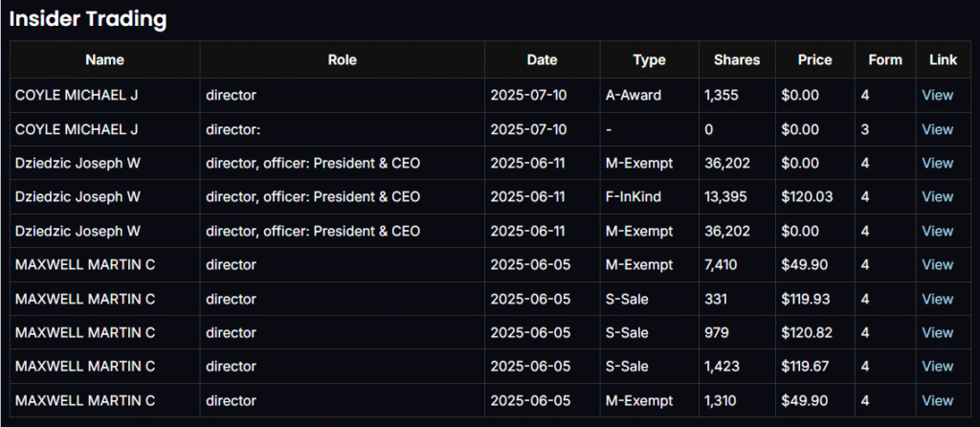This screenshot has height=427, width=980.
Task: Click the Role column header
Action: pos(342,59)
